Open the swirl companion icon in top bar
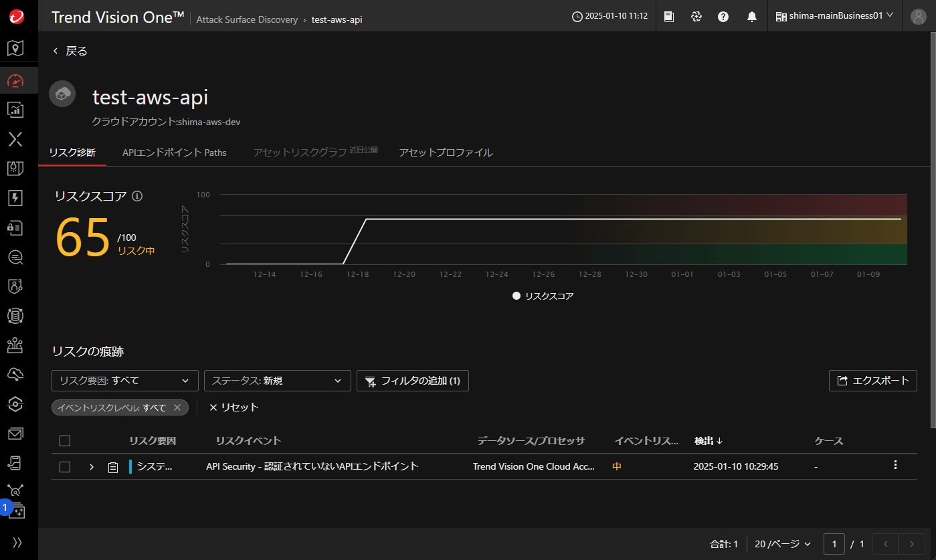The height and width of the screenshot is (560, 936). tap(696, 17)
